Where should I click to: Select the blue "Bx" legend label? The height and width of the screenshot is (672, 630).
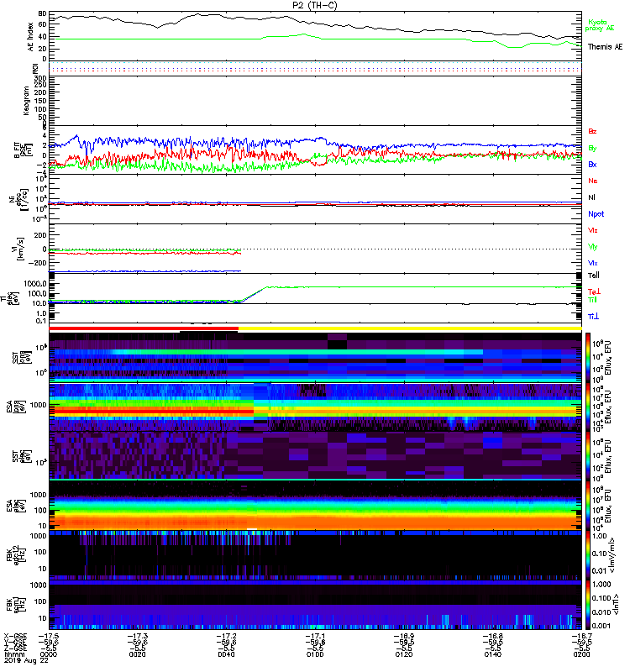tap(592, 164)
